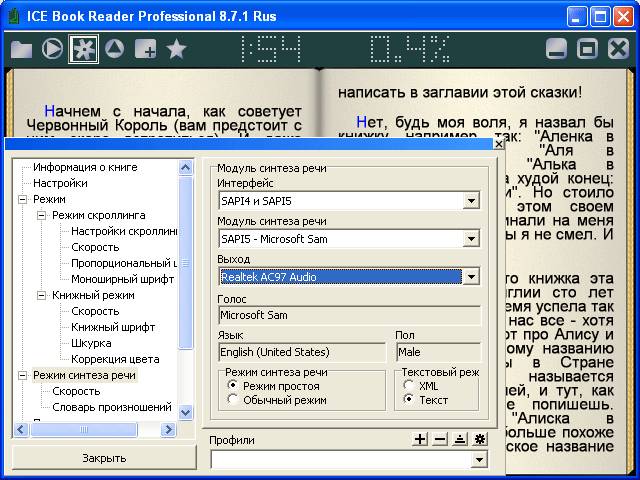Click the play button in the toolbar

pyautogui.click(x=52, y=48)
